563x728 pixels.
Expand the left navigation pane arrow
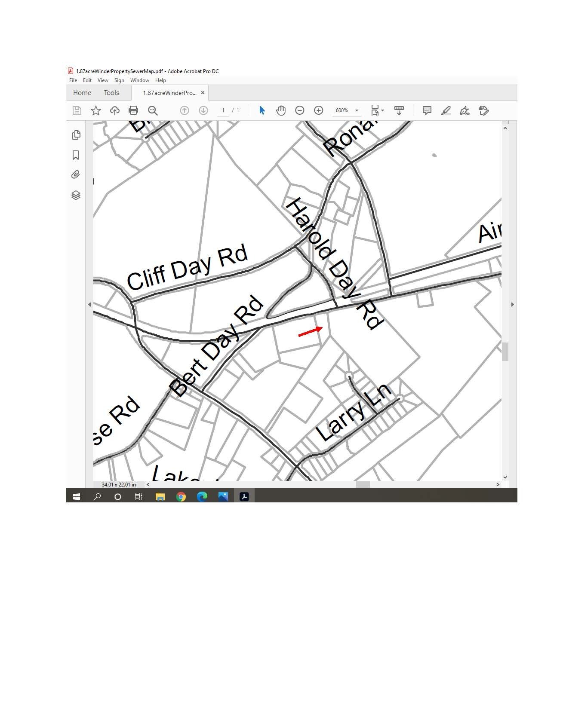pos(89,304)
